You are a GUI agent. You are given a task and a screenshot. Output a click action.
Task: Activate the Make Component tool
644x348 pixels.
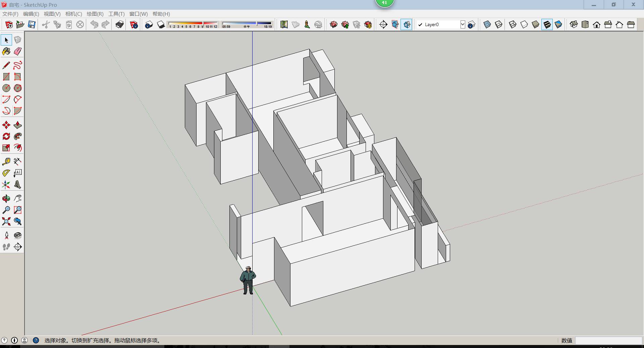(x=18, y=40)
